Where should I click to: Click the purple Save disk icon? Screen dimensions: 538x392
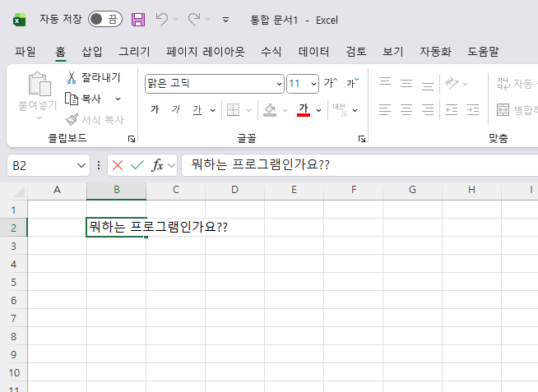(x=138, y=19)
